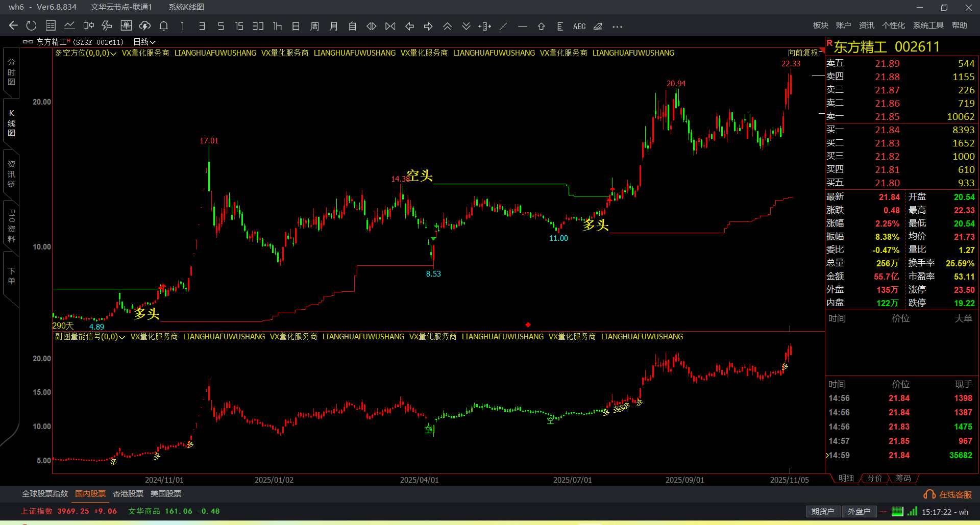The image size is (980, 525).
Task: Open the 香港股票 tab
Action: [x=128, y=494]
